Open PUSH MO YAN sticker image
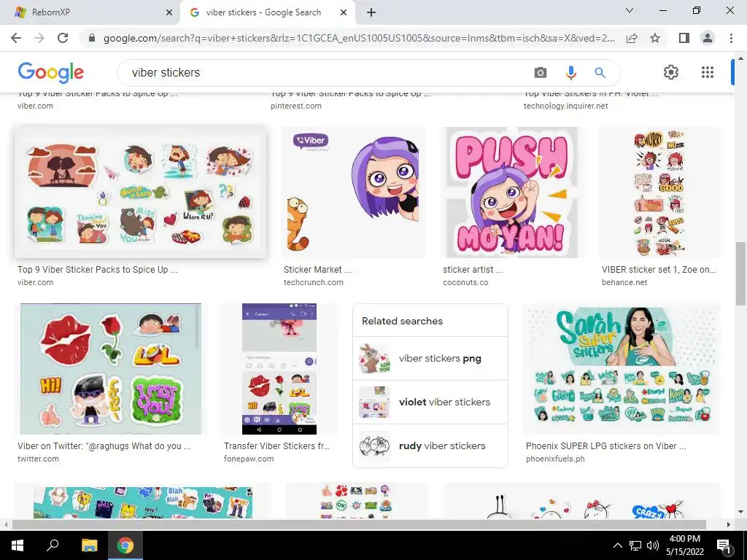747x560 pixels. 512,192
